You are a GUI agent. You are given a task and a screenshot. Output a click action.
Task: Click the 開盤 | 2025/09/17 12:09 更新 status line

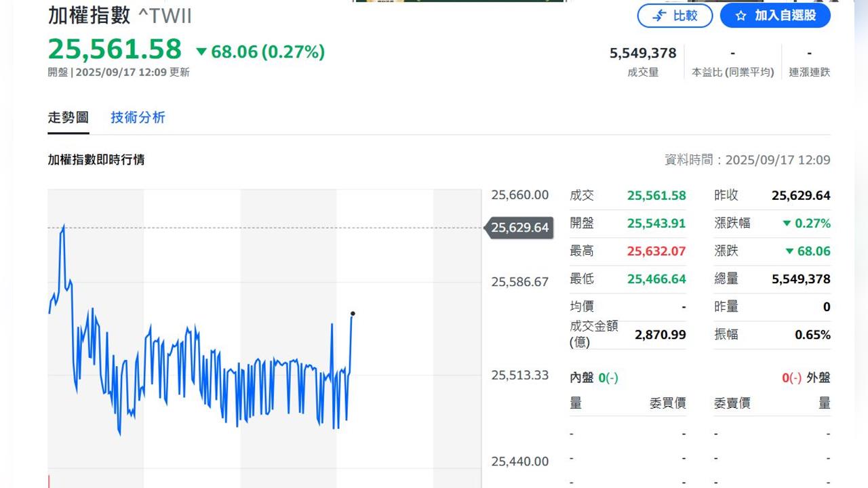[x=119, y=72]
